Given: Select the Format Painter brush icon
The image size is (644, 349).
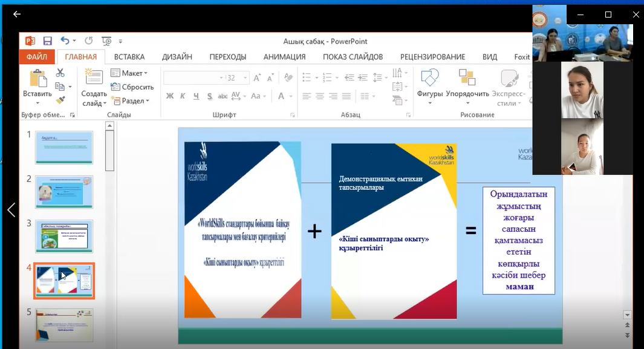Looking at the screenshot, I should 60,100.
